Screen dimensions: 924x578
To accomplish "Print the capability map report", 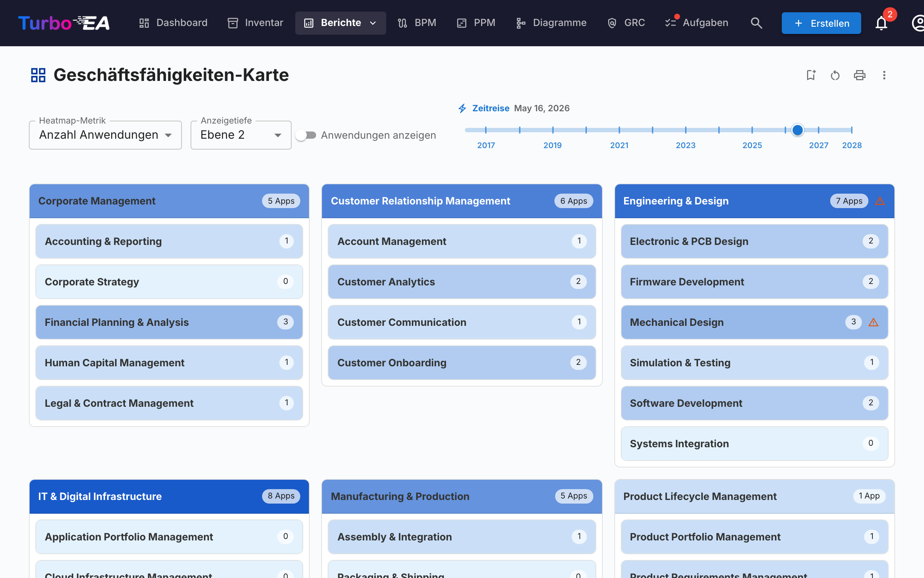I will click(x=859, y=75).
